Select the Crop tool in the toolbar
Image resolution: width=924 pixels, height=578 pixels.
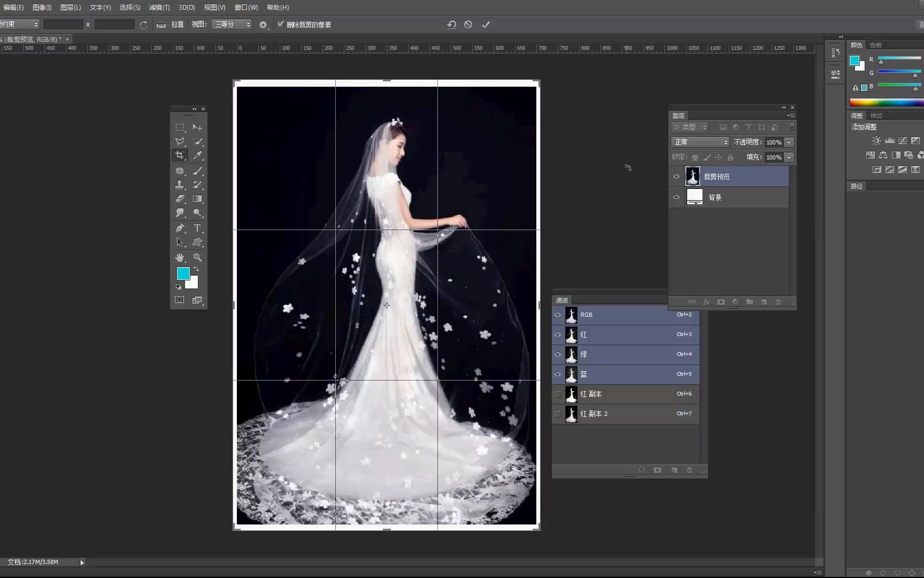coord(180,155)
